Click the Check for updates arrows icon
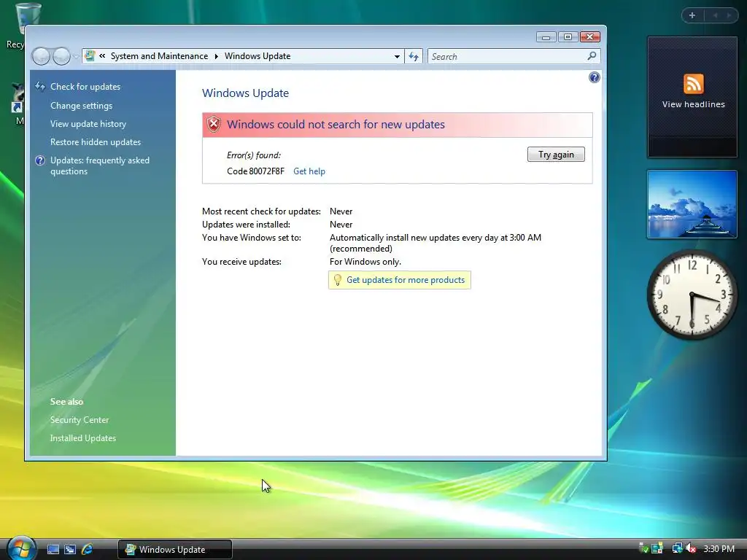 pyautogui.click(x=40, y=87)
